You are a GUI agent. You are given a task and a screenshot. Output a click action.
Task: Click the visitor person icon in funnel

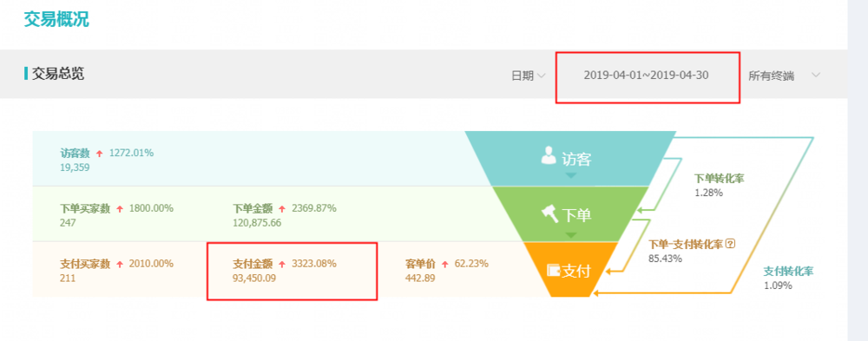(548, 157)
